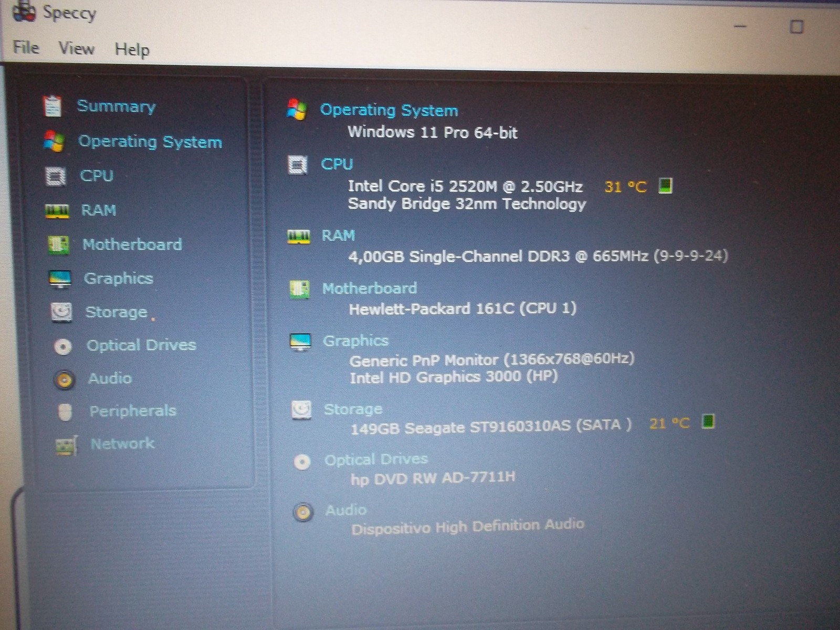Click the Sandy Bridge 32nm Technology text
The image size is (840, 630).
tap(467, 204)
